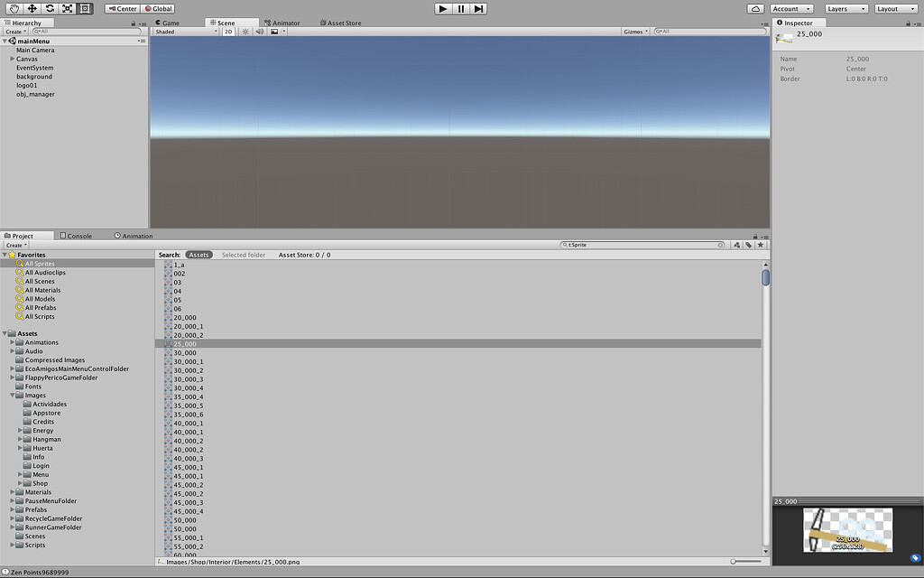Click the 25_000 sprite preview thumbnail
The height and width of the screenshot is (578, 924).
click(x=846, y=528)
